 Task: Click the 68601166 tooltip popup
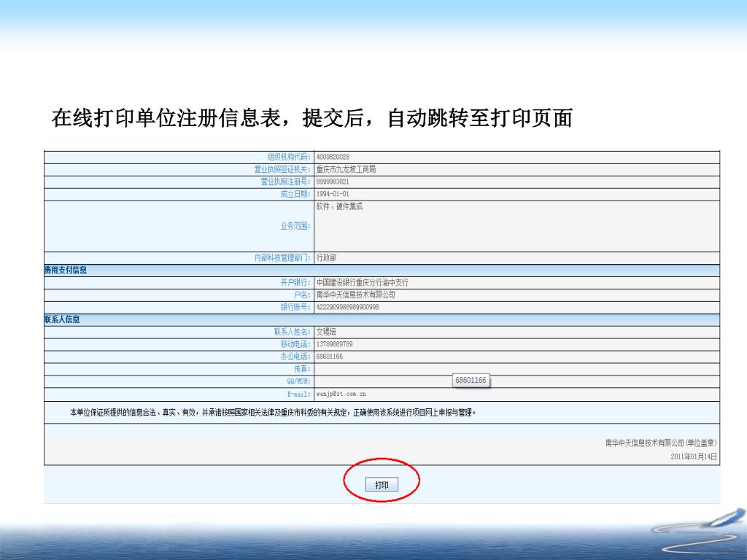point(471,380)
